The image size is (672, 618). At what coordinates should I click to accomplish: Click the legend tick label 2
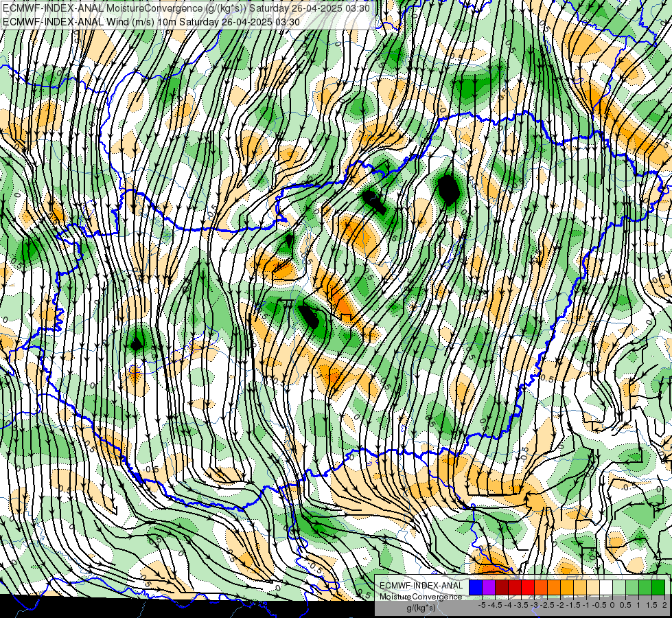point(664,605)
